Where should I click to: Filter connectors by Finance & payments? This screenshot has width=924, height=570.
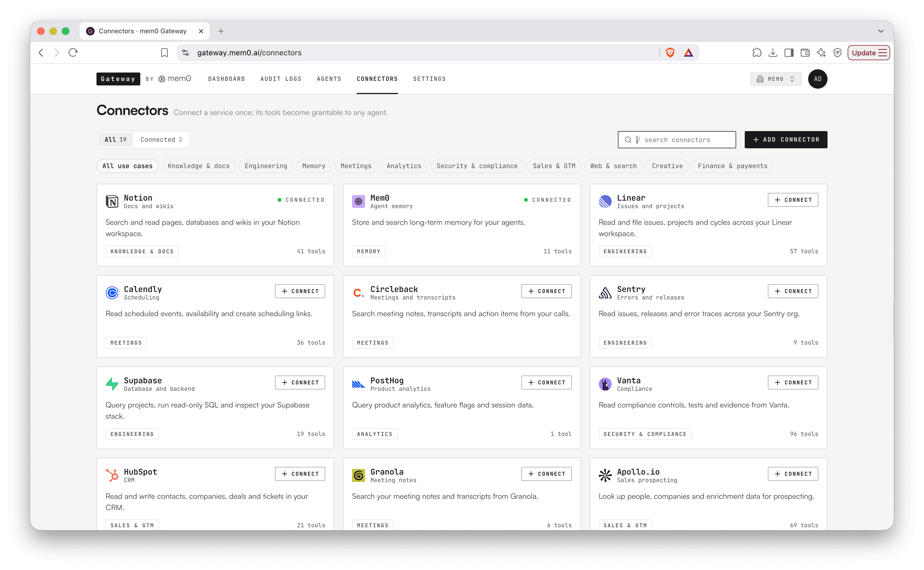click(732, 166)
